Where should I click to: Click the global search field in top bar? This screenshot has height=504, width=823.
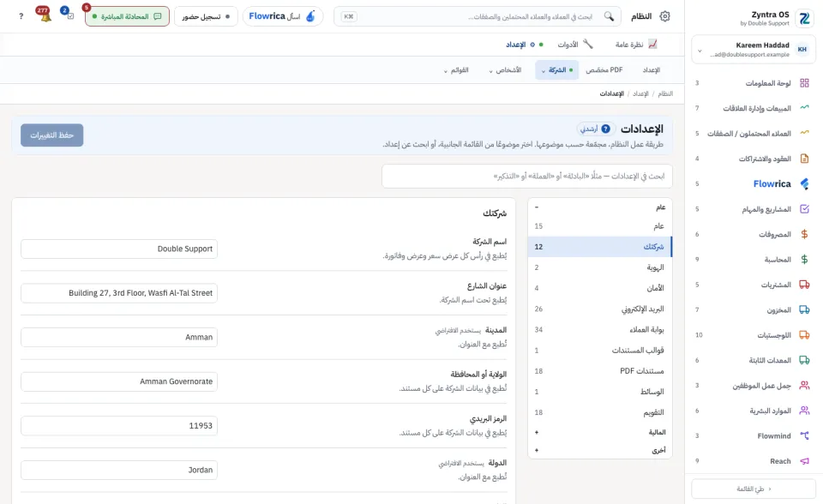click(478, 16)
